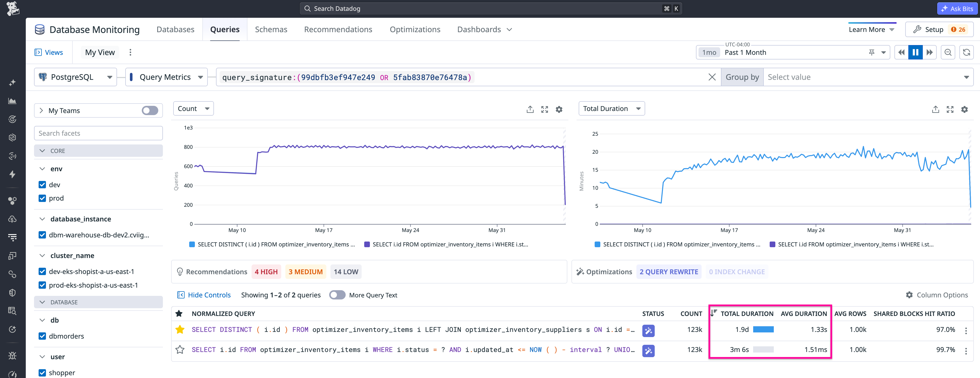980x378 pixels.
Task: Switch to the Schemas tab
Action: (271, 30)
